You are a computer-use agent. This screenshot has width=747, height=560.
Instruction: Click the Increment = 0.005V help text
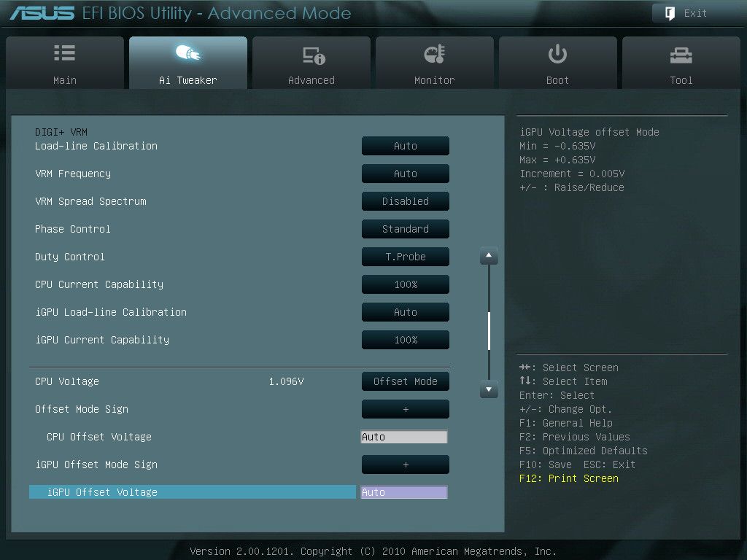572,174
